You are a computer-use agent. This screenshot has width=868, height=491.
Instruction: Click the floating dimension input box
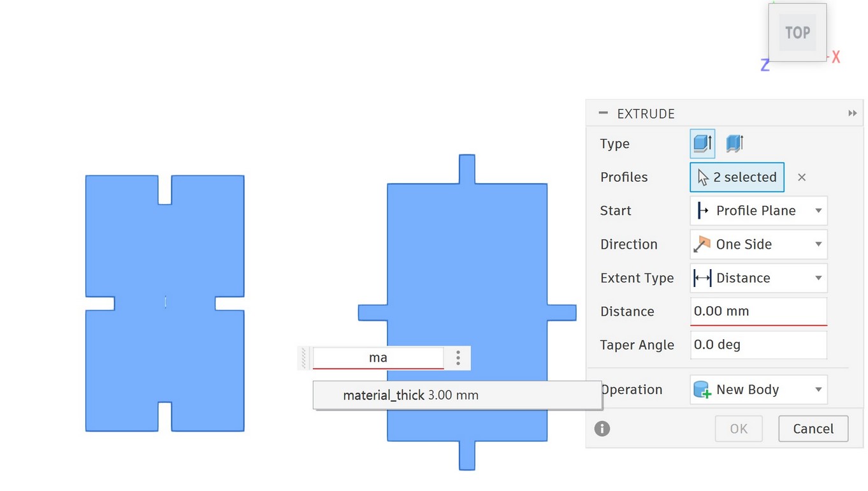click(x=378, y=358)
